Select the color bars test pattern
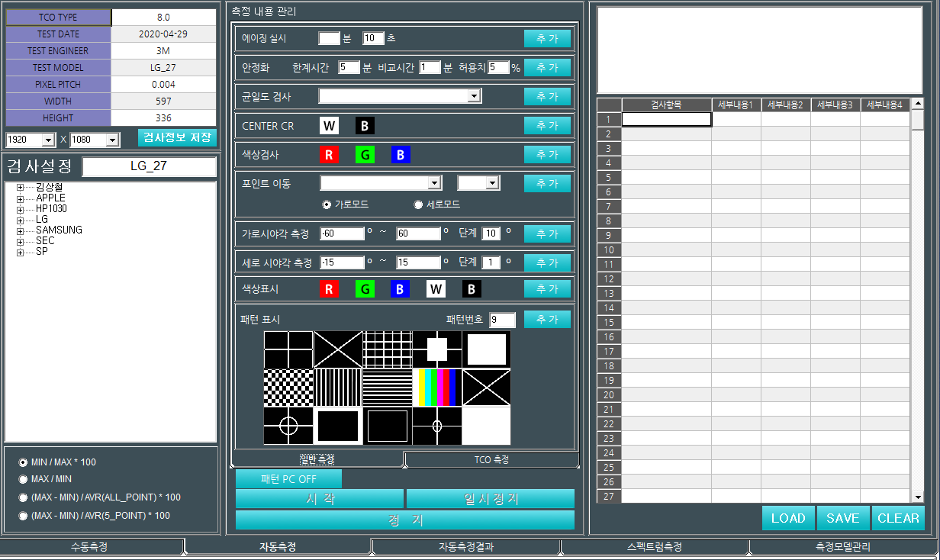940x560 pixels. 437,388
